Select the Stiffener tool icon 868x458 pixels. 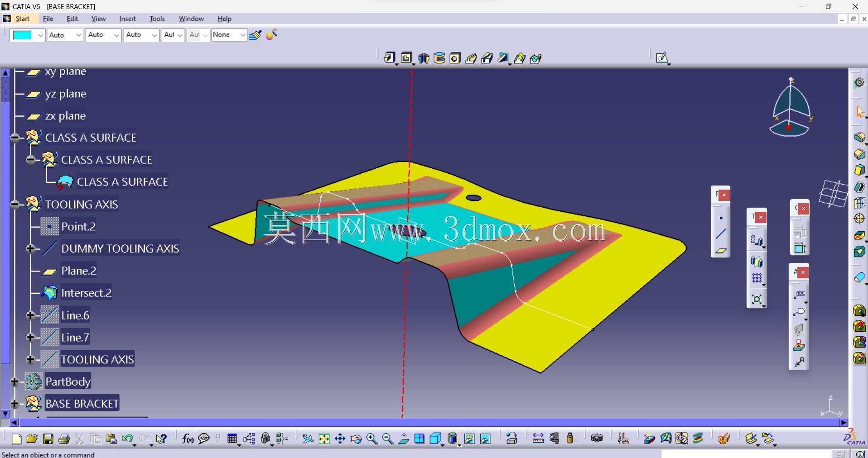coord(503,58)
